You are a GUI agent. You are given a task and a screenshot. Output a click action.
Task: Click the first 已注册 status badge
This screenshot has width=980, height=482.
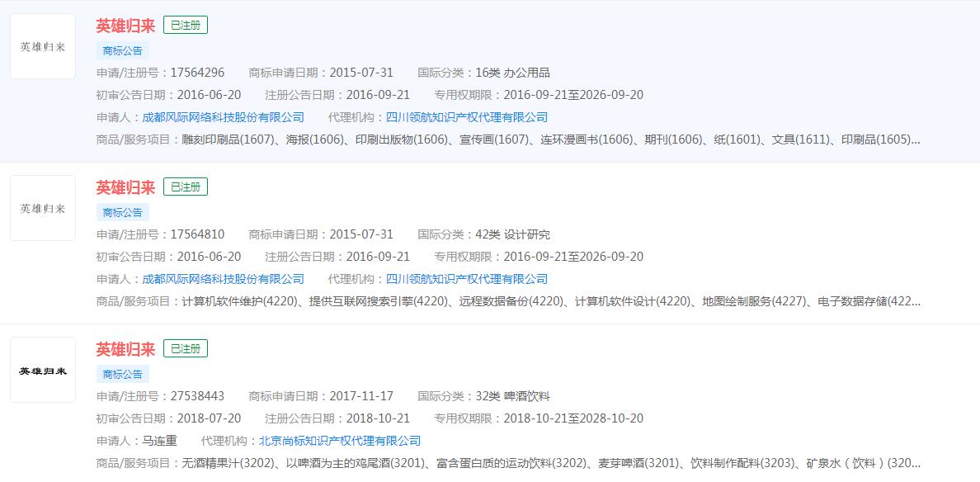pyautogui.click(x=186, y=25)
